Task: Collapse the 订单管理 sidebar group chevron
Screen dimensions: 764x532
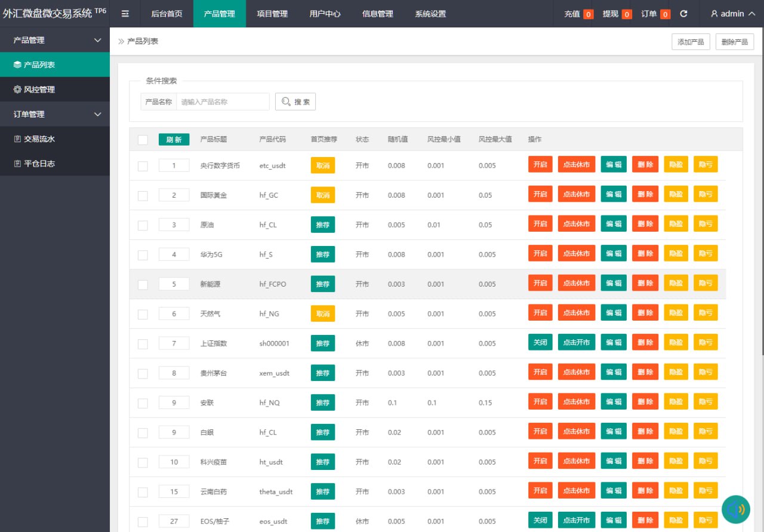Action: click(x=98, y=114)
